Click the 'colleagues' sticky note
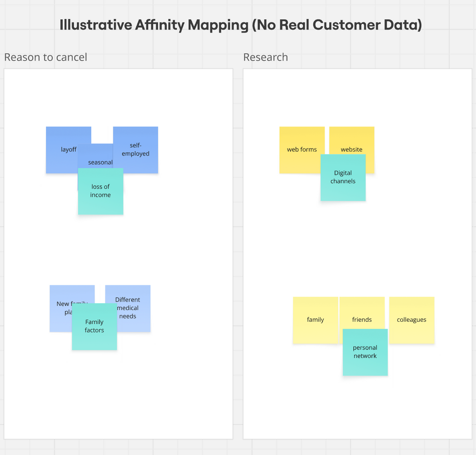476x455 pixels. coord(411,320)
